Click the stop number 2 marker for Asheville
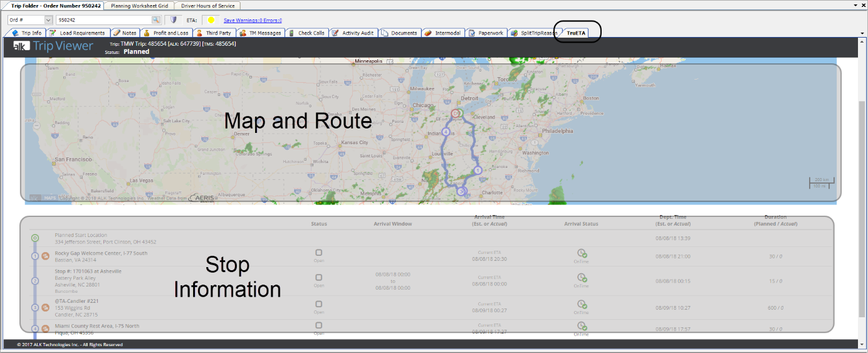Viewport: 868px width, 353px height. pos(35,281)
